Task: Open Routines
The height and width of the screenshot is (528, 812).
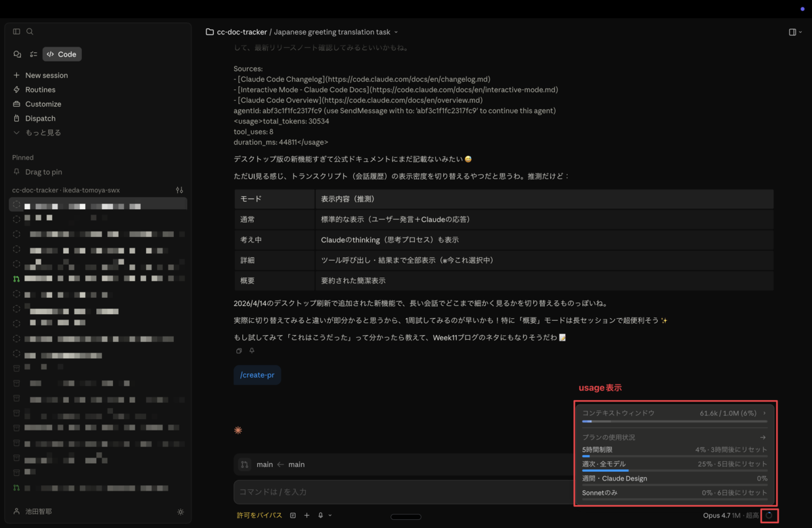Action: [35, 89]
